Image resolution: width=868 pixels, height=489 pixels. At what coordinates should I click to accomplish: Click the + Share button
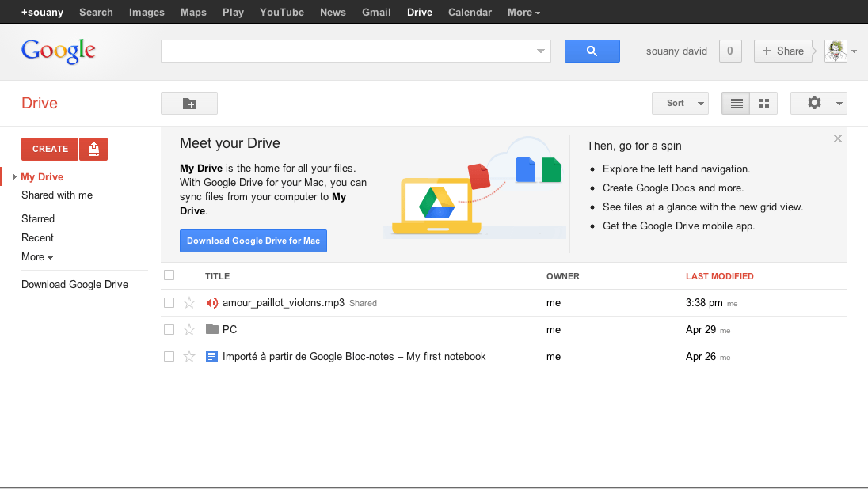click(782, 51)
